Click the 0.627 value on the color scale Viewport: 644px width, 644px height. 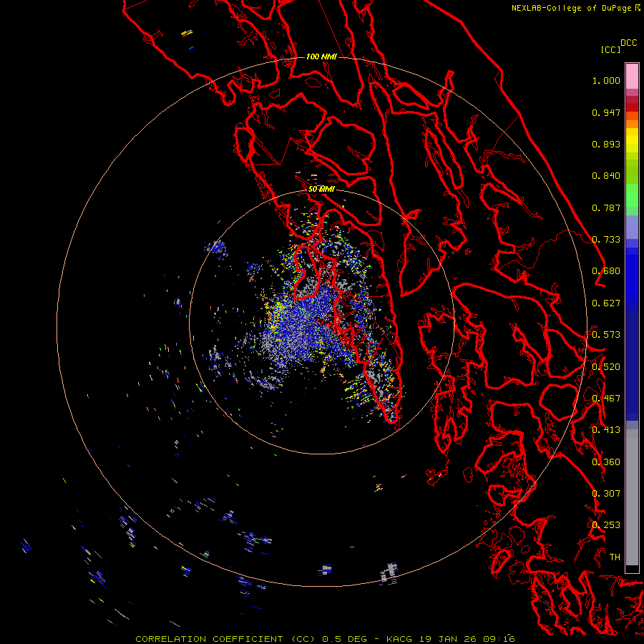coord(606,303)
